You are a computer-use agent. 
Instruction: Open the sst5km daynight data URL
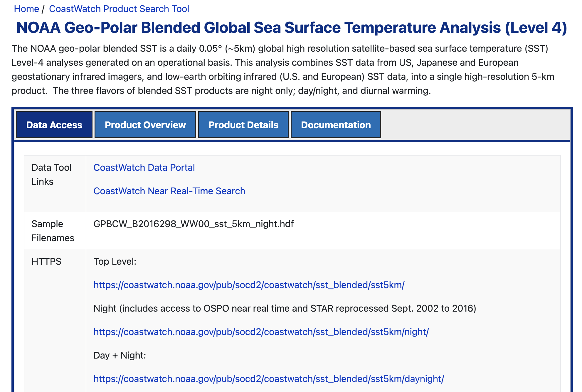269,379
